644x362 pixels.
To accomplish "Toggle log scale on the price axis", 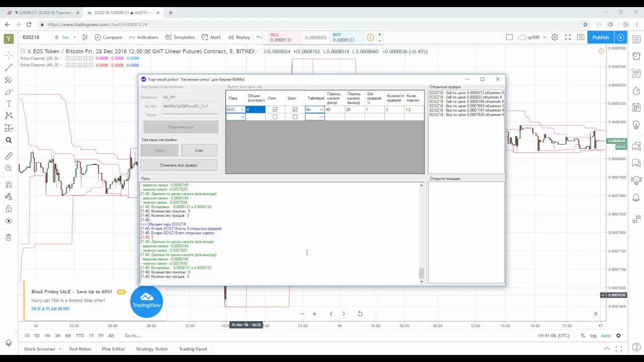I will 593,335.
